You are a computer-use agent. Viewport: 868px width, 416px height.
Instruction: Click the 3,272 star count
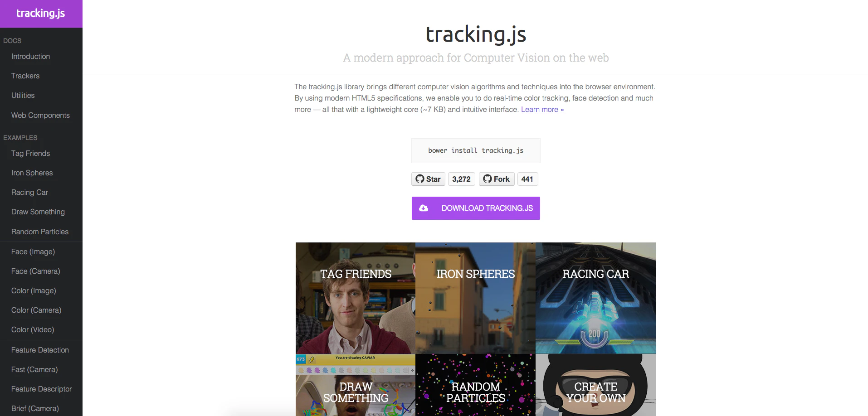click(x=461, y=179)
